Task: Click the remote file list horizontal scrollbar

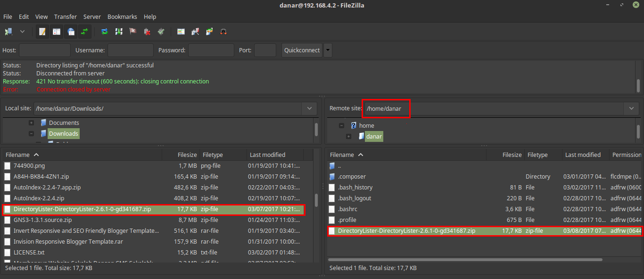Action: tap(465, 259)
